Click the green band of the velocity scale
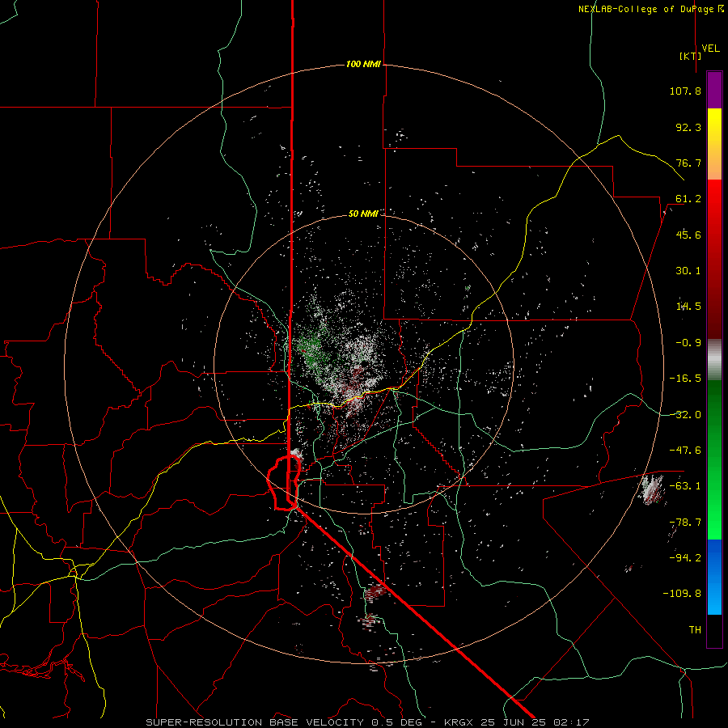The width and height of the screenshot is (728, 728). tap(714, 459)
